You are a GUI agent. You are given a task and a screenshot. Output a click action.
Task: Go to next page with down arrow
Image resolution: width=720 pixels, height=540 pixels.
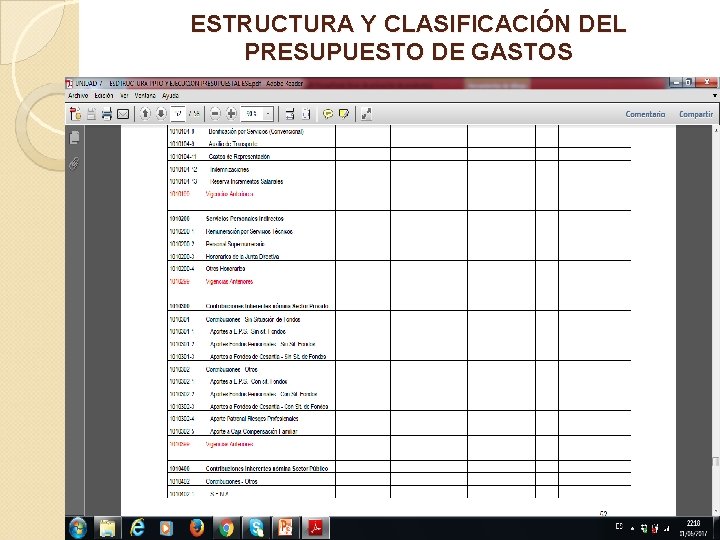tap(161, 113)
